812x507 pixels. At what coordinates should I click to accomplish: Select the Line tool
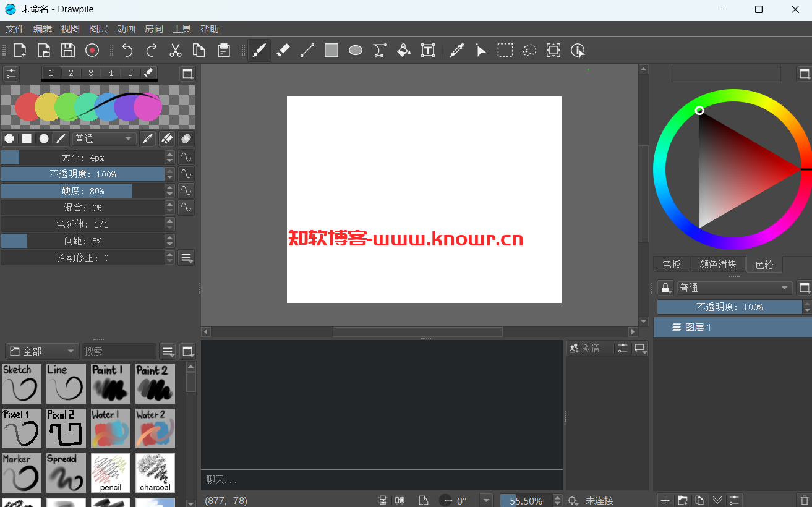point(307,51)
